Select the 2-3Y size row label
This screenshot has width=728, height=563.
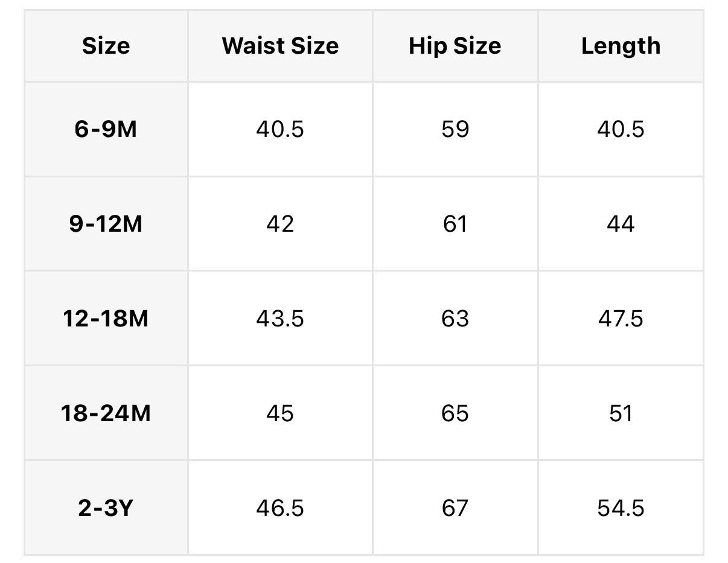[x=106, y=508]
